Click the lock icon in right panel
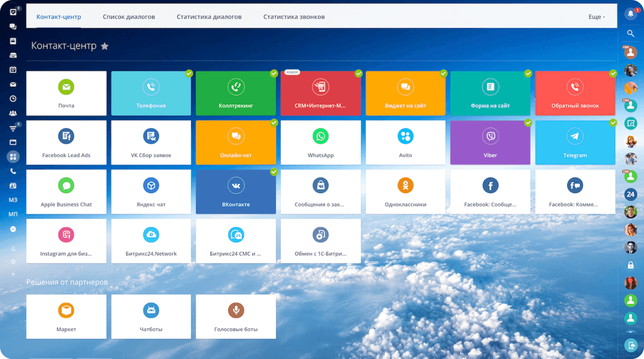The image size is (644, 359). tap(630, 265)
